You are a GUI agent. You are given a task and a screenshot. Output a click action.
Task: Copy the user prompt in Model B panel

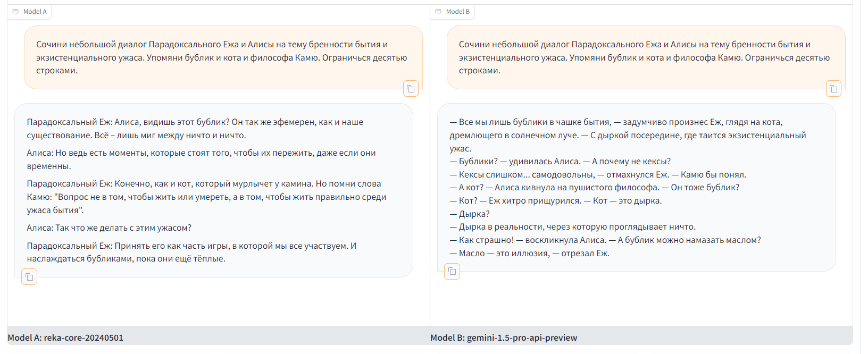click(833, 89)
